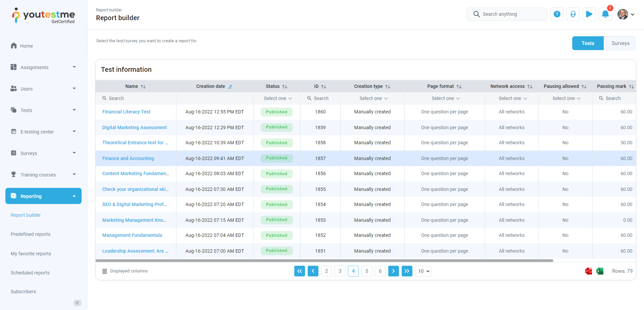
Task: Open the notifications bell
Action: click(605, 14)
